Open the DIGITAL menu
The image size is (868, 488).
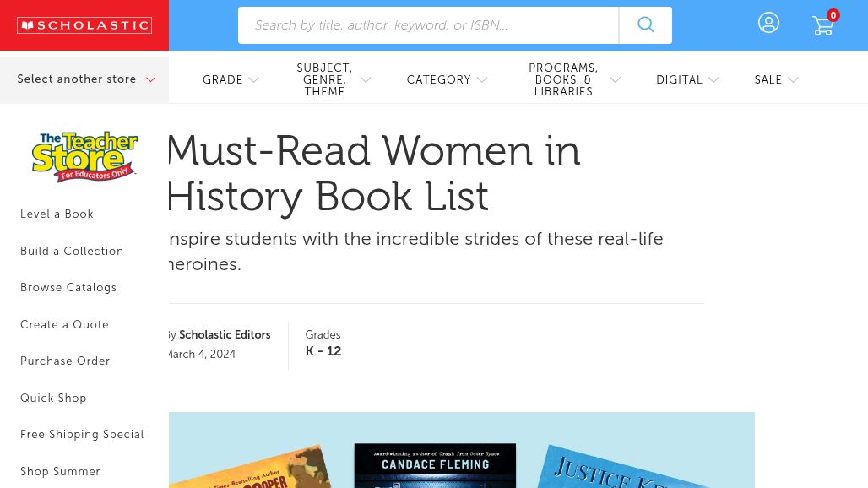point(679,79)
